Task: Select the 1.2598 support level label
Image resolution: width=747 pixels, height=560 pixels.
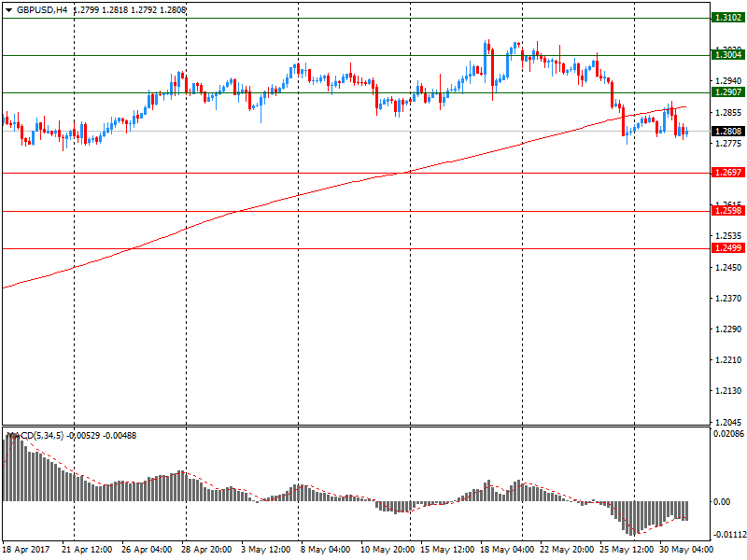Action: 728,211
